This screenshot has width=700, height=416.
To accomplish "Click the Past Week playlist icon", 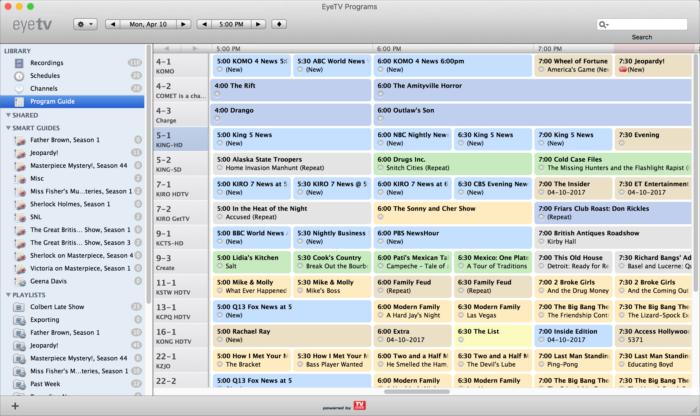I will coord(20,384).
